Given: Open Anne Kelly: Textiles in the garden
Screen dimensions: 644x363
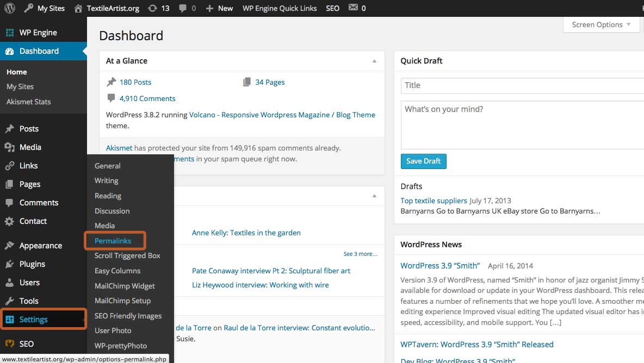Looking at the screenshot, I should 246,233.
